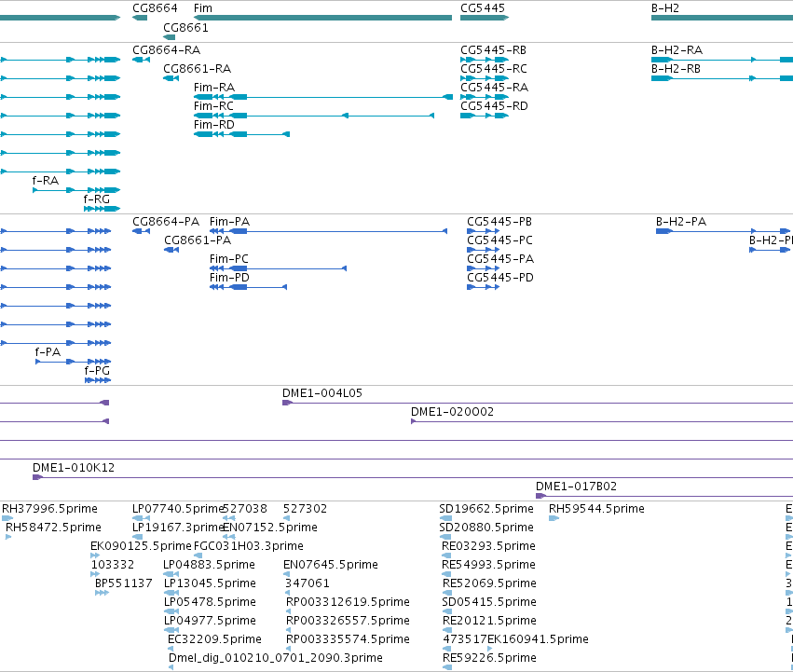Open EST RH37996.5prime
793x672 pixels.
coord(49,509)
